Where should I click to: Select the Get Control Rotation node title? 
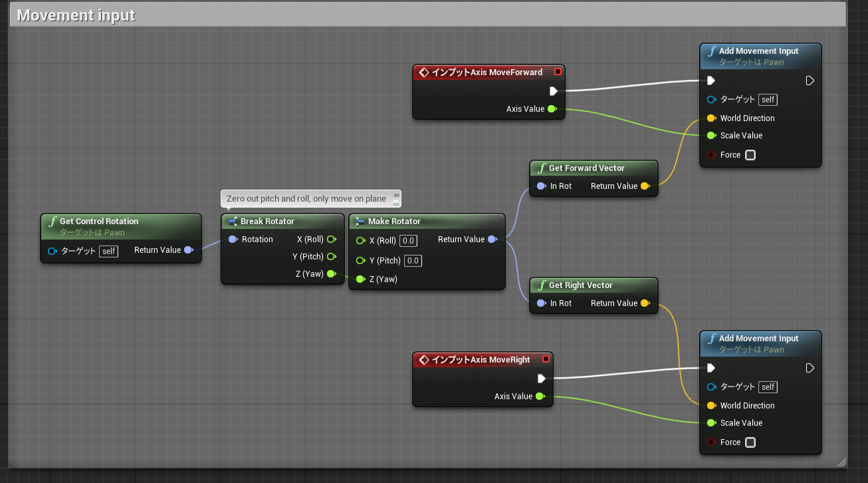tap(99, 222)
